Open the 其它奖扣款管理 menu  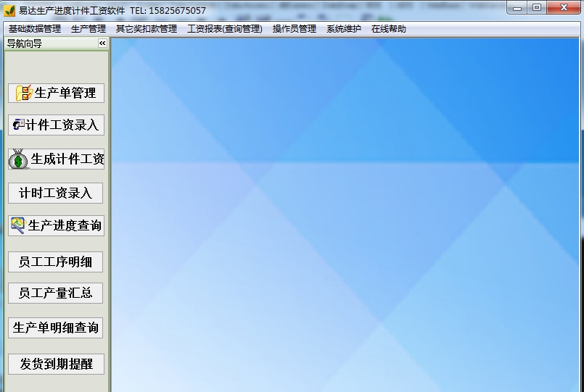(x=147, y=29)
